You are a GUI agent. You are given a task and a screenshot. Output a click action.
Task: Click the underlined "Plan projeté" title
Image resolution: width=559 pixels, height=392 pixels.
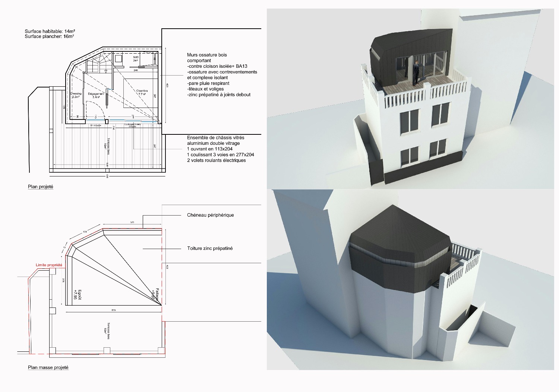tap(41, 187)
